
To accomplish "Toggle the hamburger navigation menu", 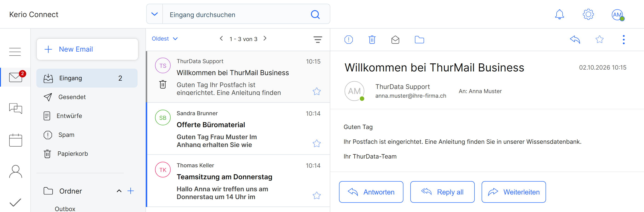I will click(x=15, y=52).
